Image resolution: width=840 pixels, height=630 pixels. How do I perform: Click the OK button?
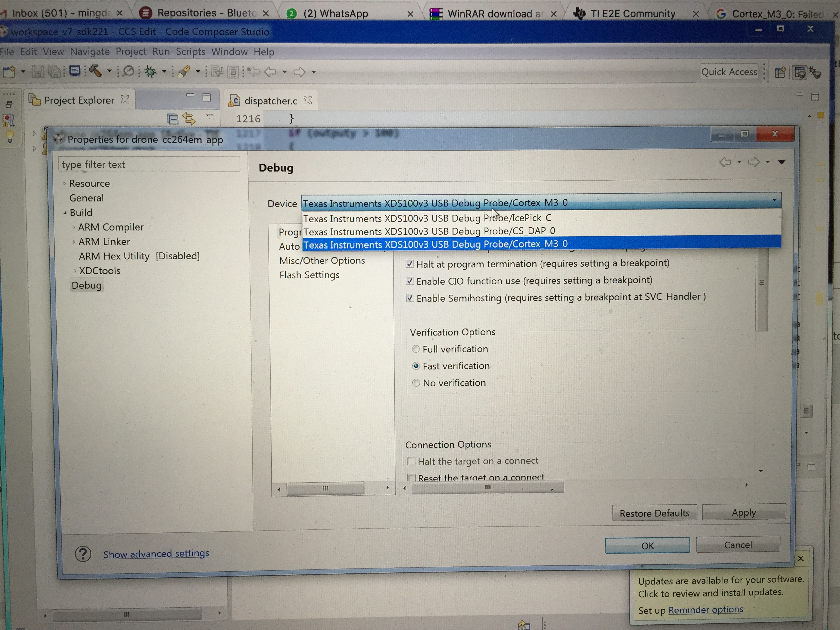pyautogui.click(x=647, y=546)
